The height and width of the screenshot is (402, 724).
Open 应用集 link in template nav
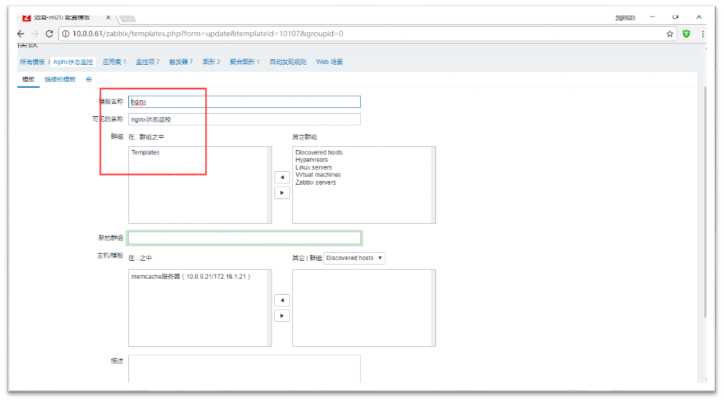click(114, 61)
